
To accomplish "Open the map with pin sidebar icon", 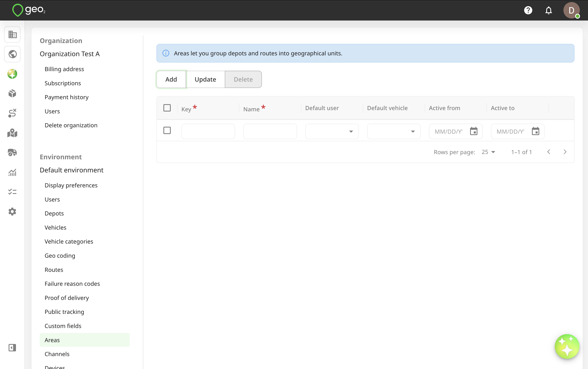I will (12, 133).
